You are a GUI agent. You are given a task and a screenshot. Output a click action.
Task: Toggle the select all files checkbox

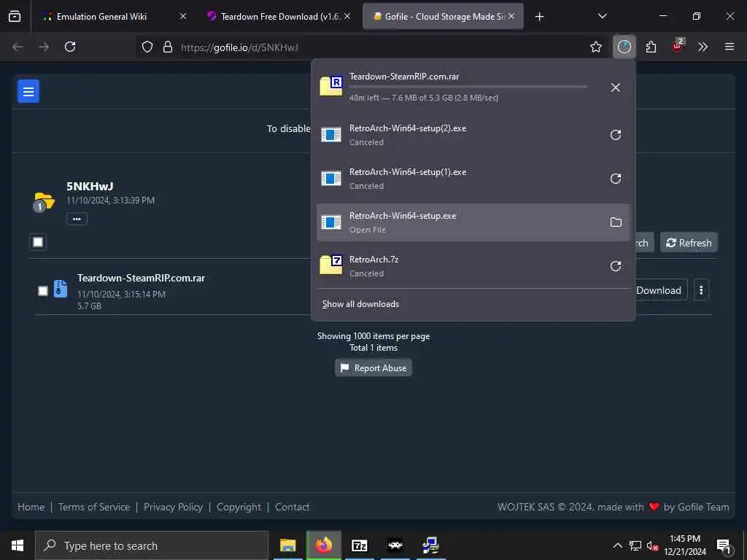38,242
